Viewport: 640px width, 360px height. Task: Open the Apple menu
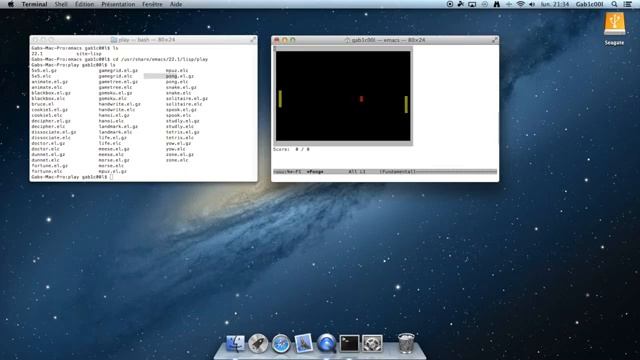pyautogui.click(x=11, y=4)
